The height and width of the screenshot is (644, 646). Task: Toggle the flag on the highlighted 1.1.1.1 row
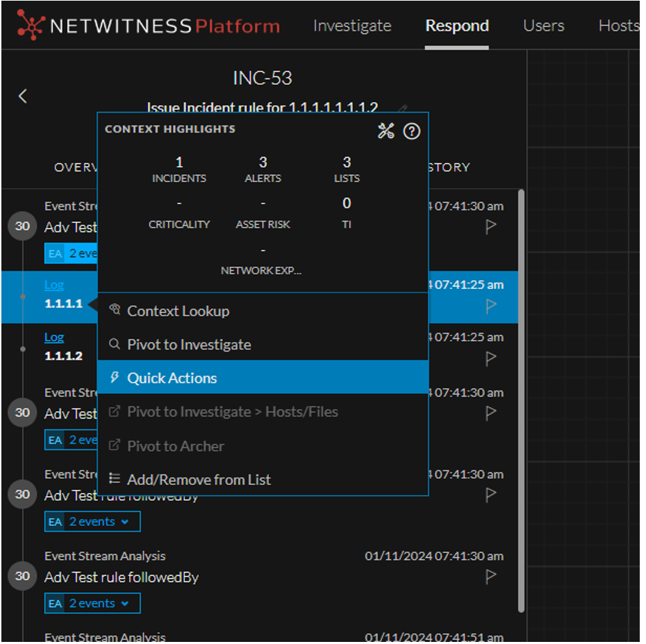(491, 305)
